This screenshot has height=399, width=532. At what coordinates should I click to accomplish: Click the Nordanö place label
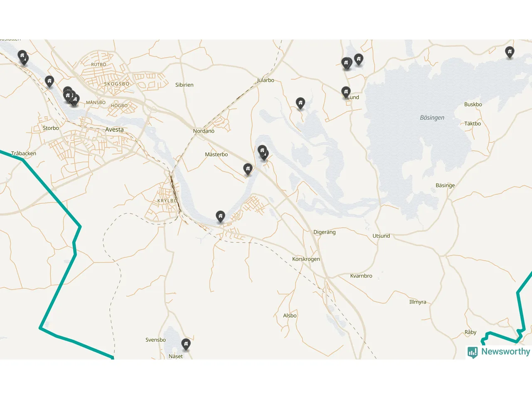click(x=204, y=131)
